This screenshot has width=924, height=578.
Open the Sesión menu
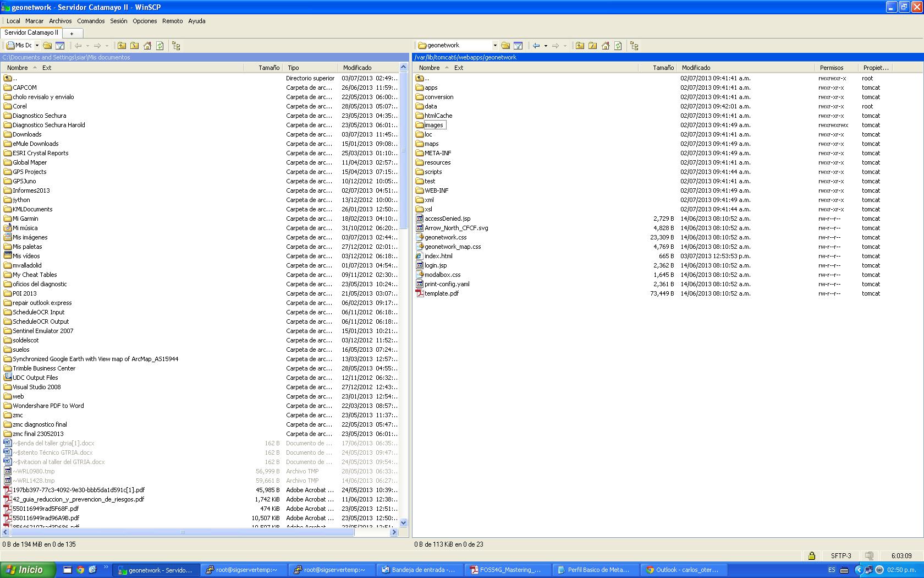(118, 21)
